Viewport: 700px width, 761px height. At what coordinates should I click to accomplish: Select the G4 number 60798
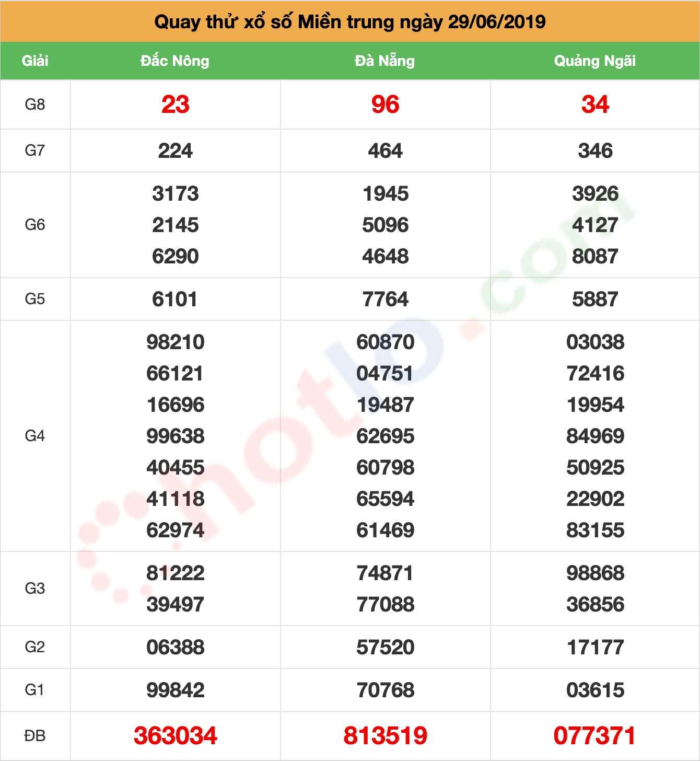coord(386,468)
